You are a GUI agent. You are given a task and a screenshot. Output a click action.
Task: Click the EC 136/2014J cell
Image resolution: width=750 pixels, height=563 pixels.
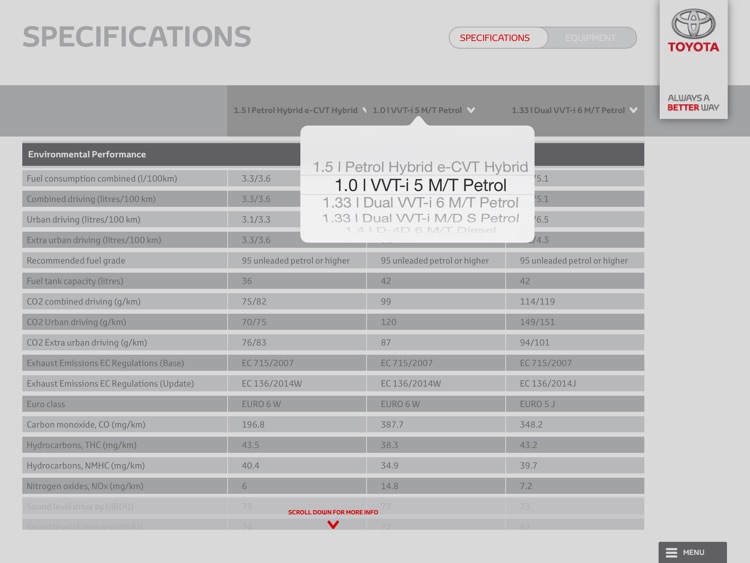pyautogui.click(x=548, y=384)
